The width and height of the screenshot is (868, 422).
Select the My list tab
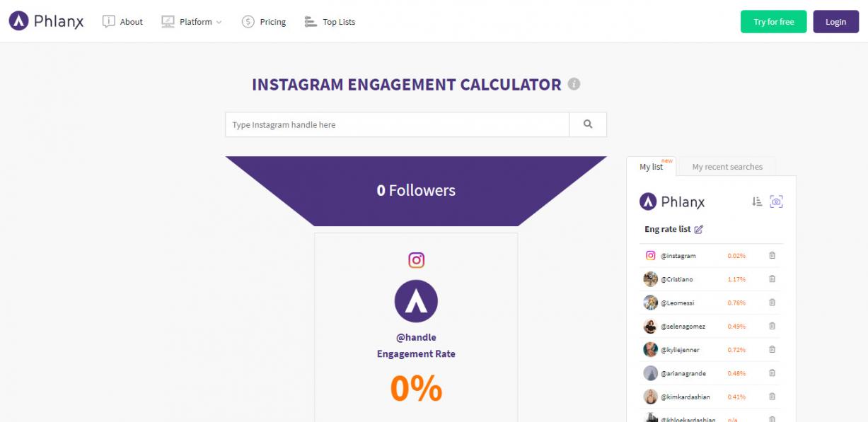tap(651, 167)
